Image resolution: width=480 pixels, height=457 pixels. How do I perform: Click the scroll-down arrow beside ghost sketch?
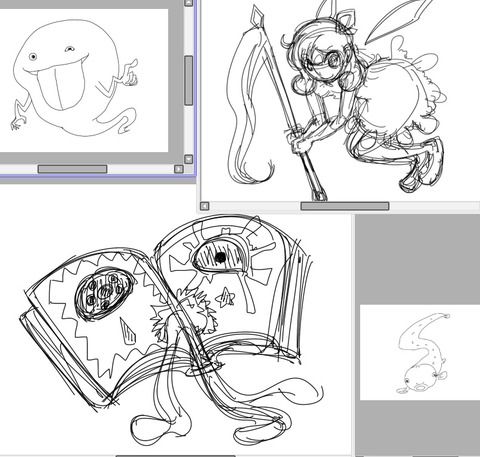189,159
